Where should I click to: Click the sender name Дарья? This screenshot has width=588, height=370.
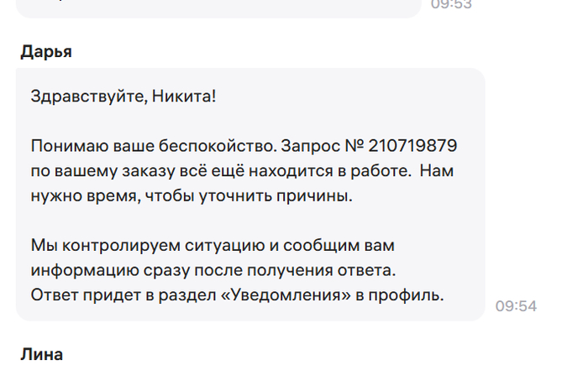[x=45, y=51]
